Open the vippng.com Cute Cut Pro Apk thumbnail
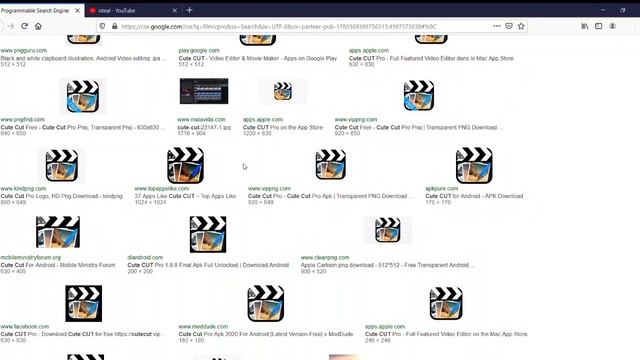 (x=331, y=165)
